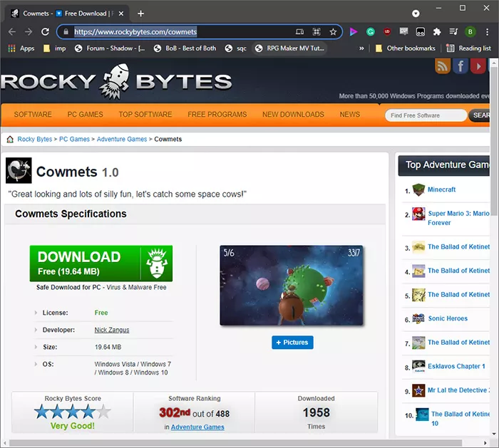Open the PC Games breadcrumb link
The height and width of the screenshot is (448, 499).
click(x=74, y=140)
